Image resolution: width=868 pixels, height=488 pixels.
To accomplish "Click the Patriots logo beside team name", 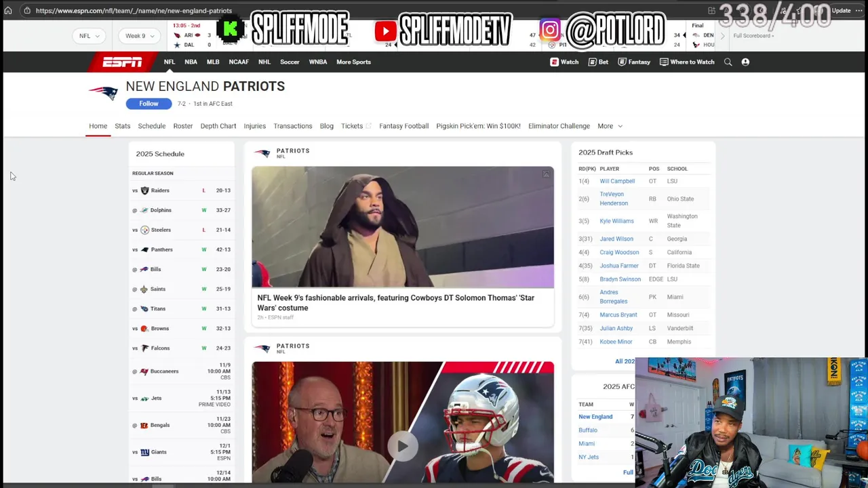I will coord(103,93).
